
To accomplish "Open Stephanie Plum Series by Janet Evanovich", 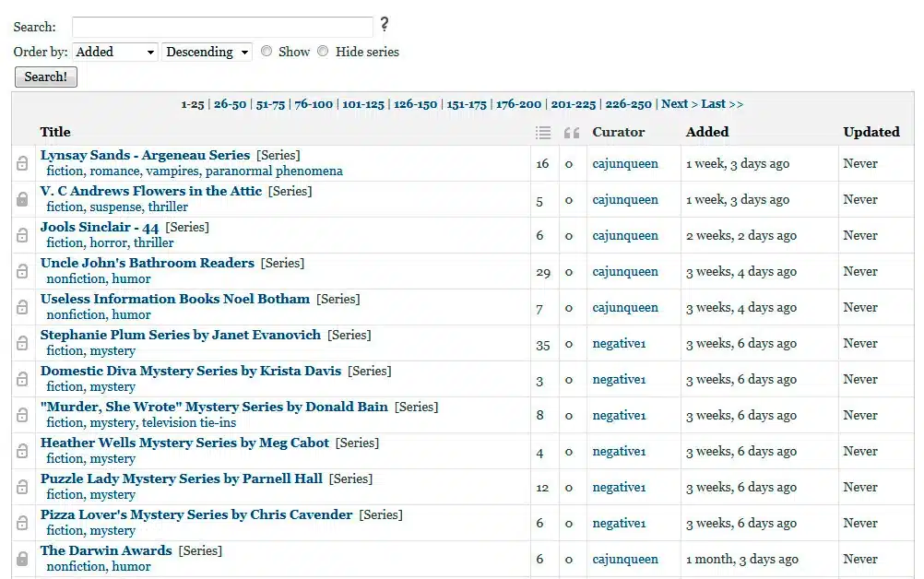I will click(x=181, y=335).
